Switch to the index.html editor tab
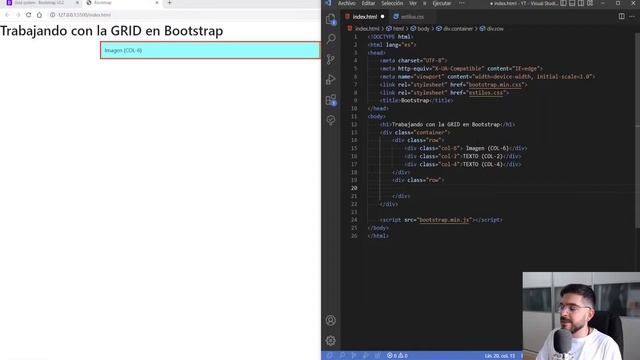 (365, 17)
